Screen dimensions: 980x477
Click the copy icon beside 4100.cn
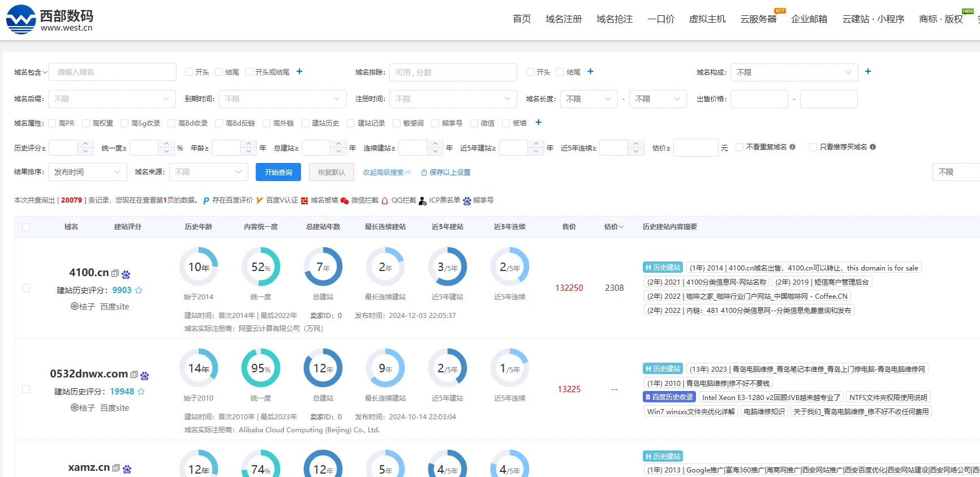coord(115,273)
